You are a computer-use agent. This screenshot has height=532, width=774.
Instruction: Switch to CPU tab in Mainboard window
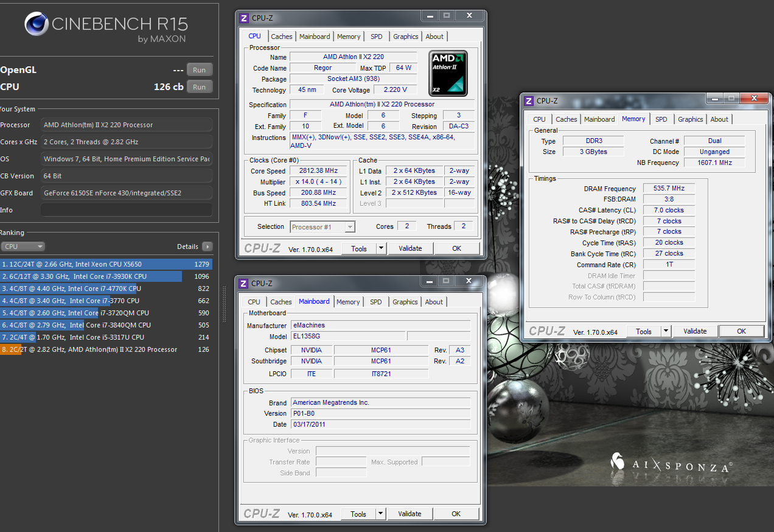[x=254, y=302]
